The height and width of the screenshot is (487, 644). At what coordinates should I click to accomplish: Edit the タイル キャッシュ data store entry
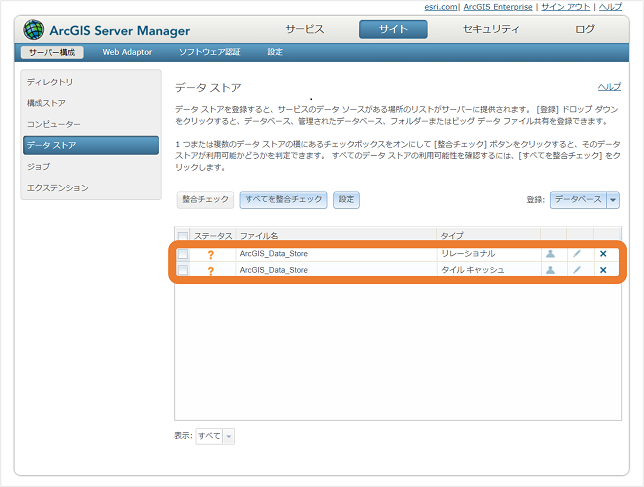(577, 270)
